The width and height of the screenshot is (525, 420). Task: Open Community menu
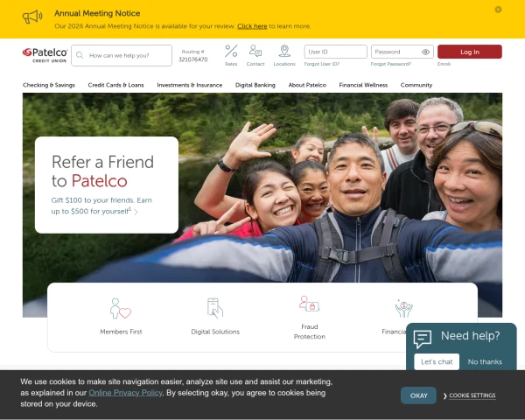point(416,85)
